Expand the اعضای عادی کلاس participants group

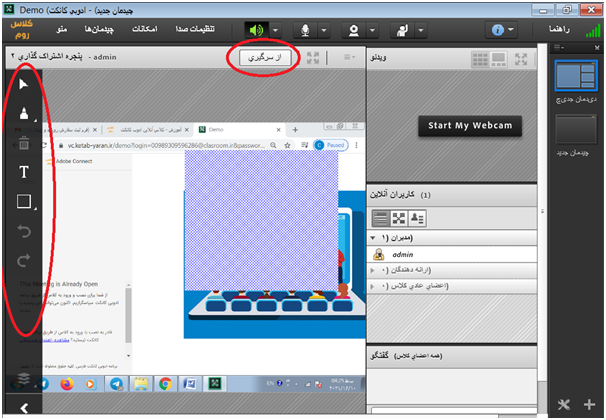[373, 286]
